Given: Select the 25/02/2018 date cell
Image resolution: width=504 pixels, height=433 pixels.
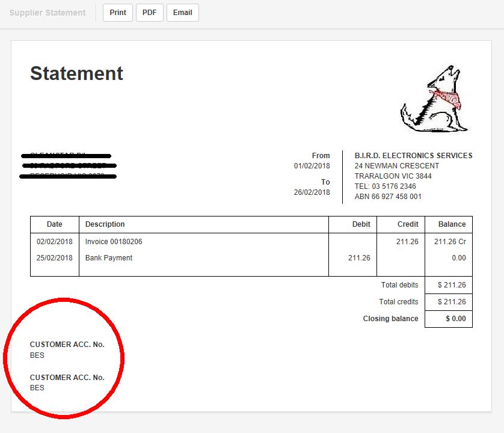Looking at the screenshot, I should [54, 258].
